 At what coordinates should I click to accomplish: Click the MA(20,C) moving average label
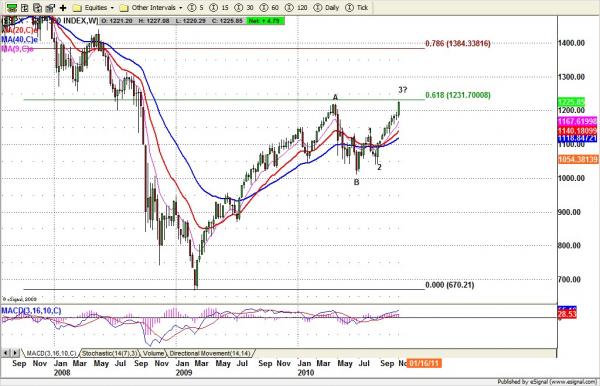click(x=20, y=30)
